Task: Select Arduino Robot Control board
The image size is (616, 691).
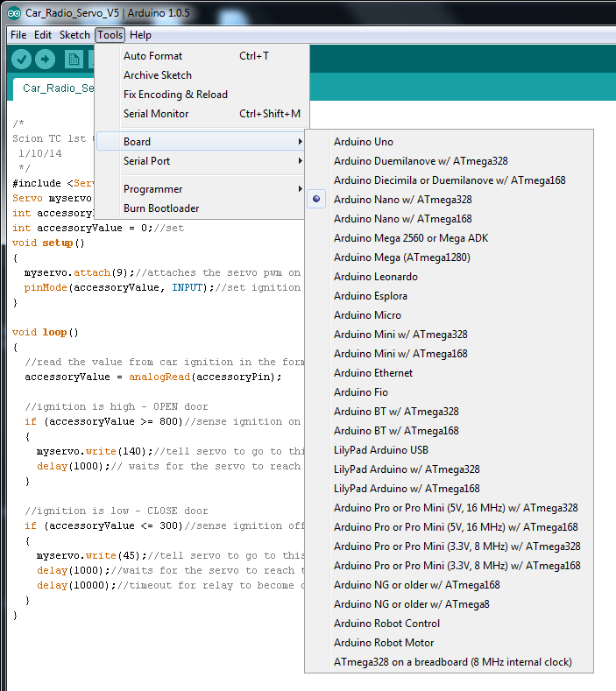Action: [x=449, y=624]
